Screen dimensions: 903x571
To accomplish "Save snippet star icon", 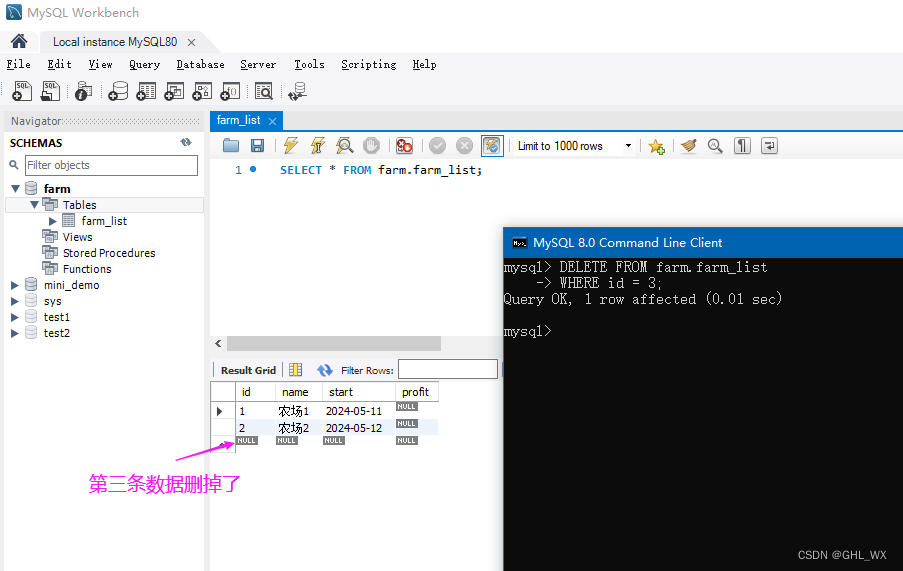I will (657, 146).
